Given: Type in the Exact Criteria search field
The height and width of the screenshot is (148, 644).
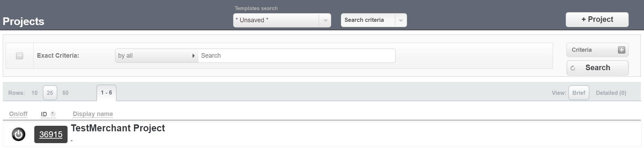Looking at the screenshot, I should [297, 56].
